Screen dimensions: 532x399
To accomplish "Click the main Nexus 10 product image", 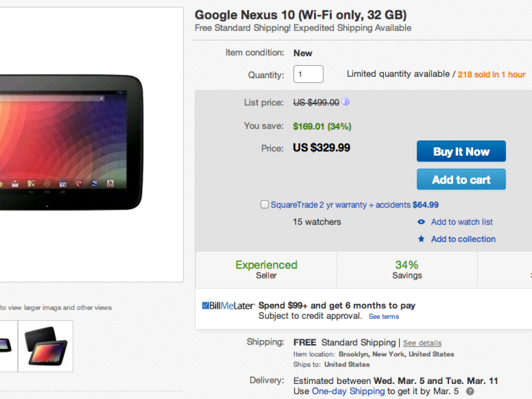I will point(71,142).
